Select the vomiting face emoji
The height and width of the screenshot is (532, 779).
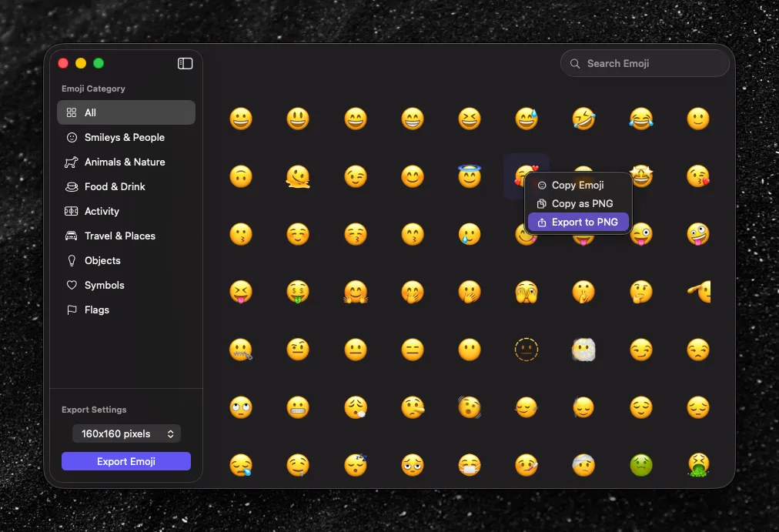pos(698,465)
